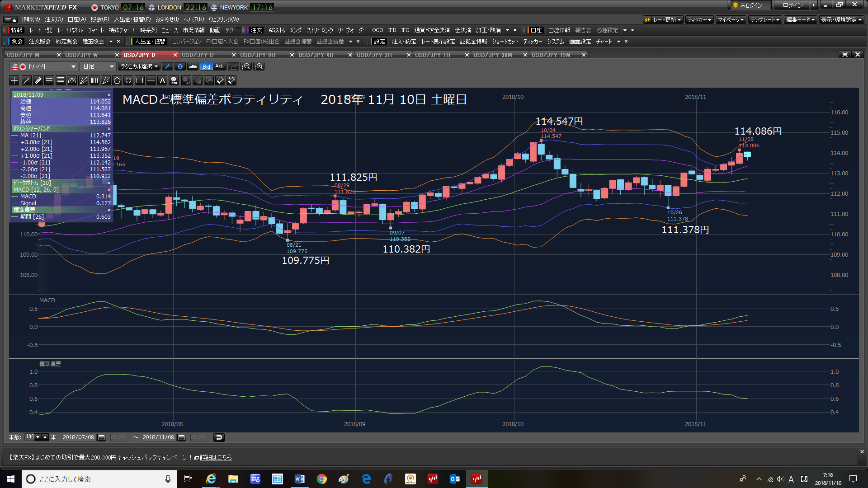Open the マイページ dropdown
Screen dimensions: 868x488
(x=731, y=19)
